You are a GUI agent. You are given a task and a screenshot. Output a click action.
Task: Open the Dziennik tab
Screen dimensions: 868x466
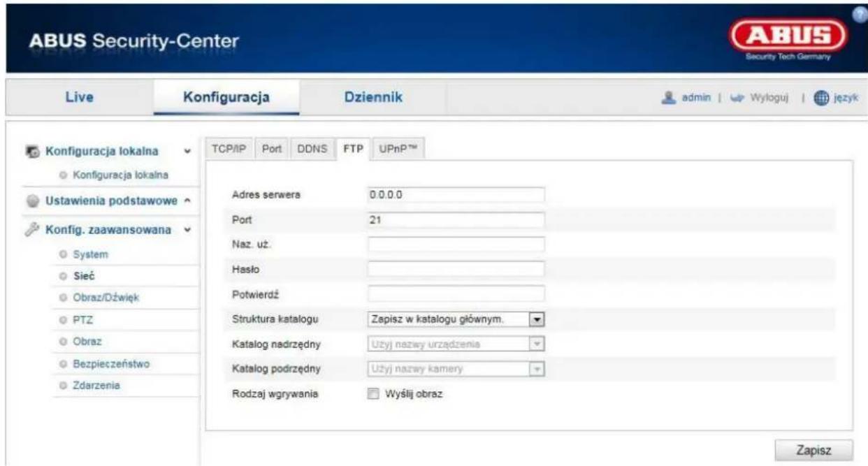(373, 97)
